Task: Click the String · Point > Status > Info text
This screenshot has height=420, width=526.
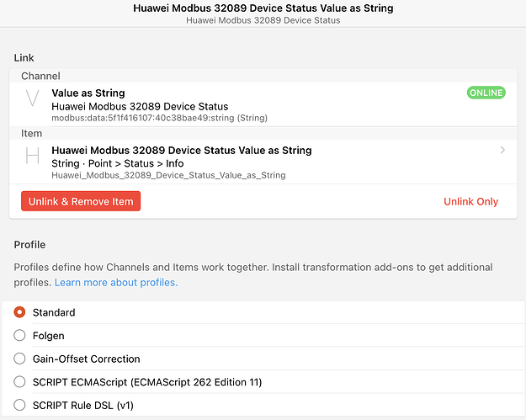Action: click(118, 163)
